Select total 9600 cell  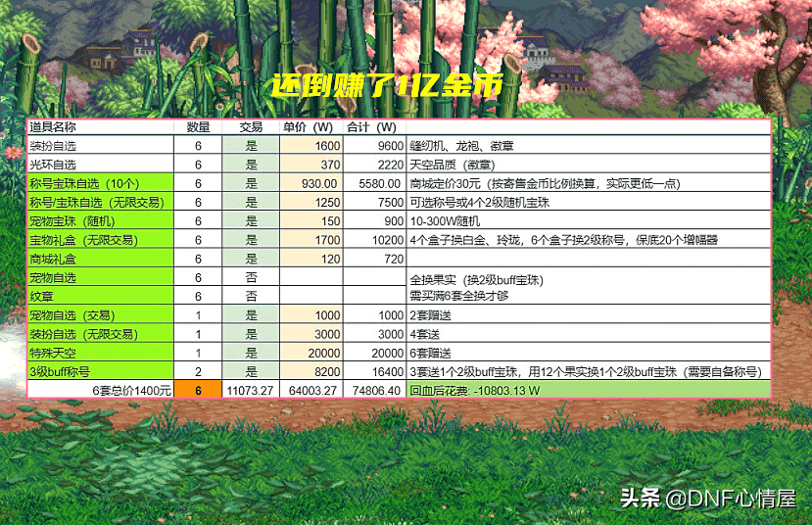374,146
